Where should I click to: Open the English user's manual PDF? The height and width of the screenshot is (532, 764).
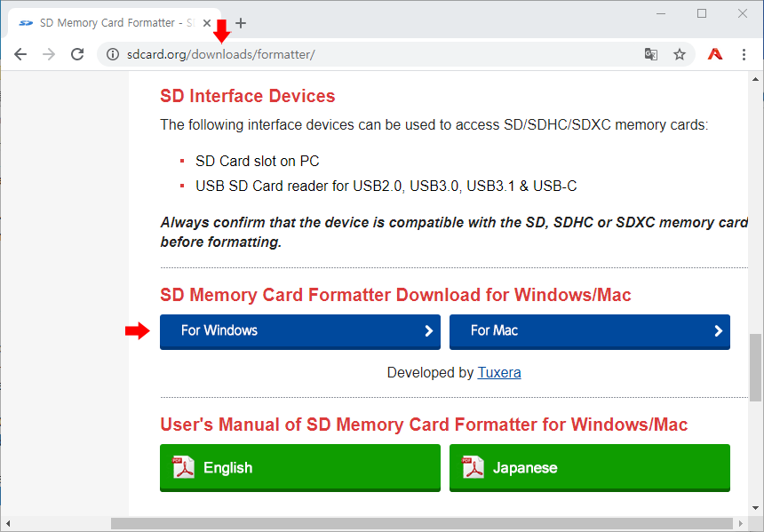pyautogui.click(x=300, y=467)
